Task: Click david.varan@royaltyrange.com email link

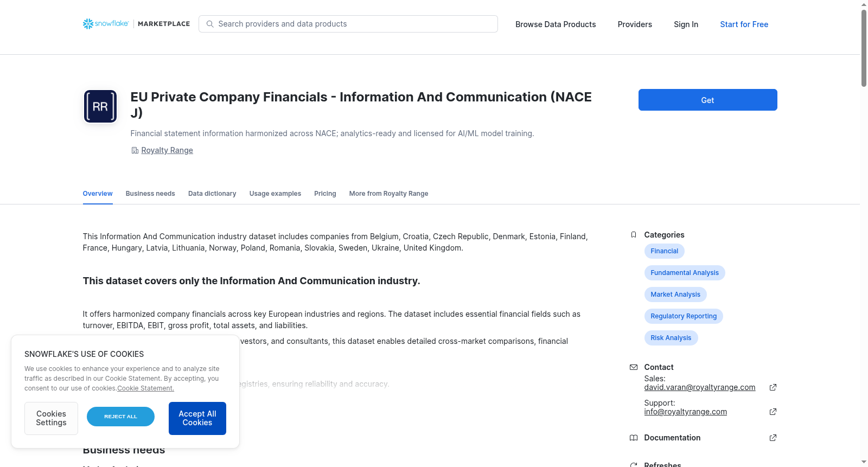Action: coord(700,387)
